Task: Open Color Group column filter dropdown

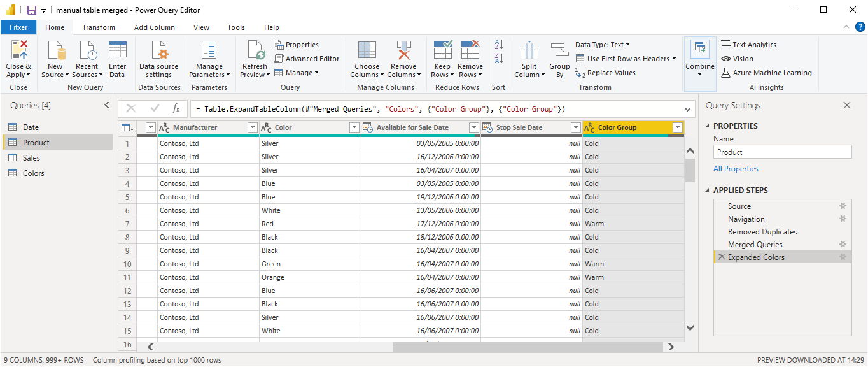Action: pos(677,127)
